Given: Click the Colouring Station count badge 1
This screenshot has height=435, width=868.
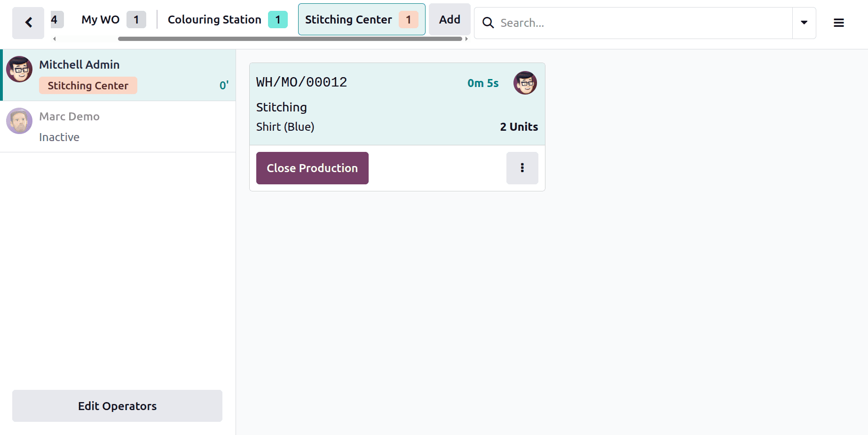Looking at the screenshot, I should tap(278, 19).
